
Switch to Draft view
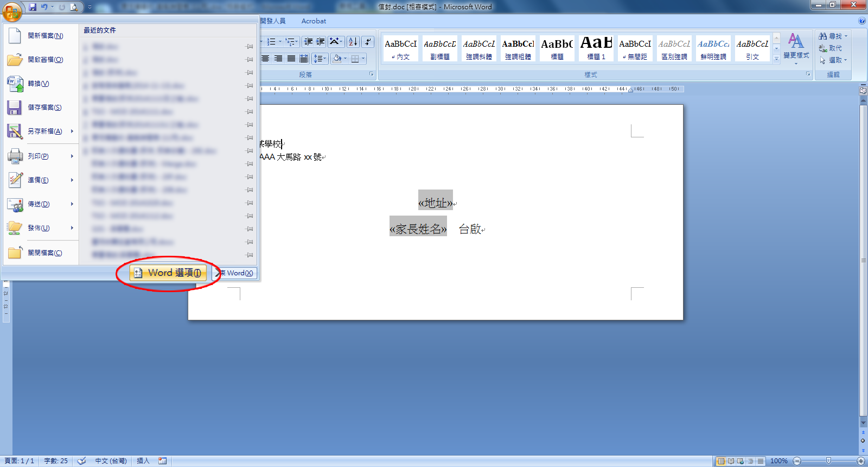(x=761, y=461)
